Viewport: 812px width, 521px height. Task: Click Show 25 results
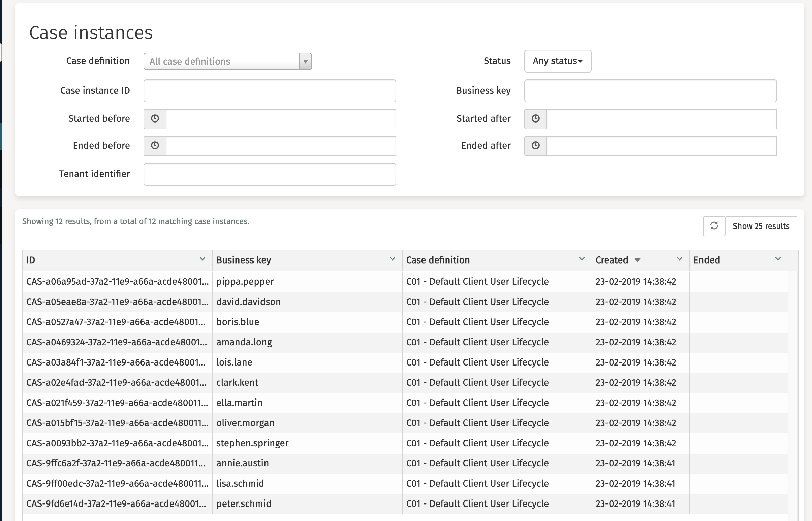(x=761, y=226)
